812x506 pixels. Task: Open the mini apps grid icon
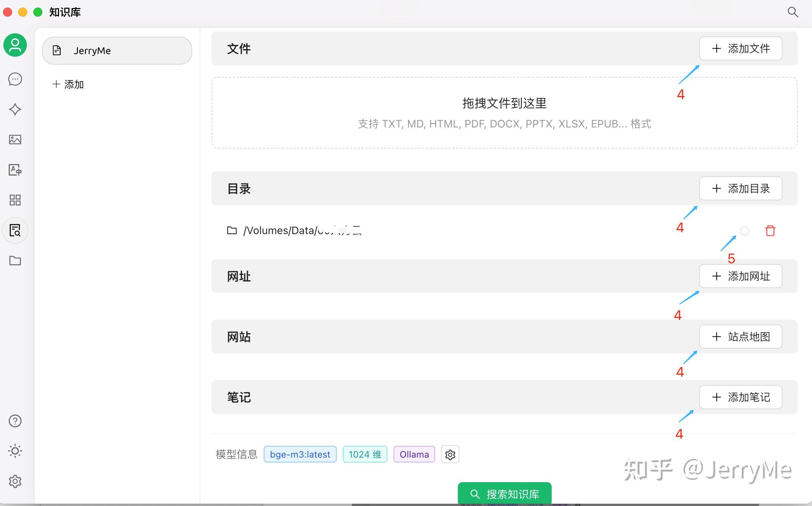click(x=15, y=200)
